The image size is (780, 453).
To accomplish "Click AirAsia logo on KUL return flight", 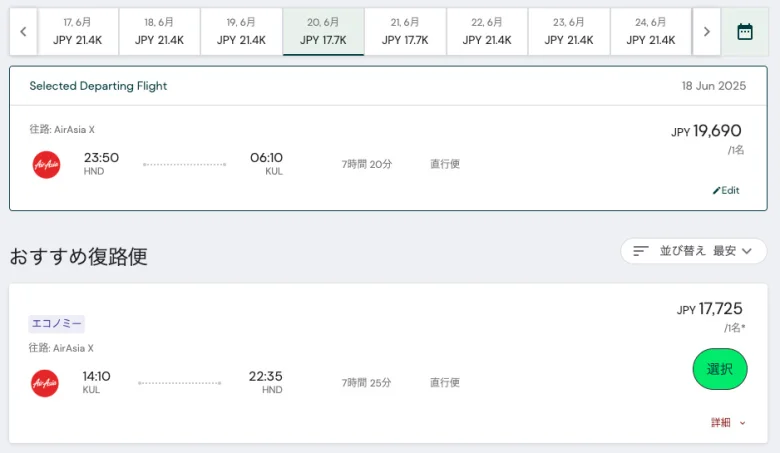I will point(45,383).
